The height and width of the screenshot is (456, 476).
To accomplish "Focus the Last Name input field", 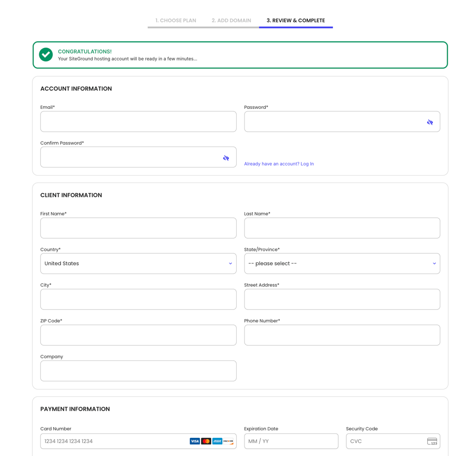I will pos(342,228).
